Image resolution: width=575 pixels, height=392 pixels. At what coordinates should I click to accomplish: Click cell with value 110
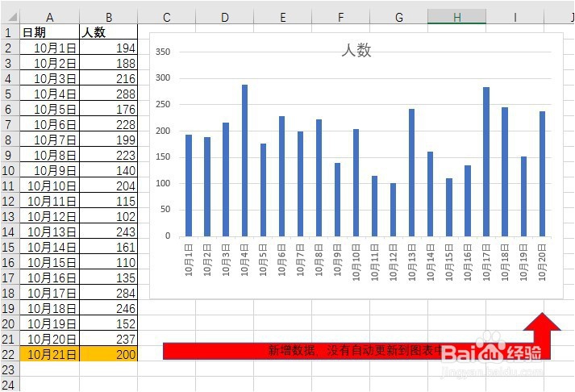pyautogui.click(x=109, y=262)
